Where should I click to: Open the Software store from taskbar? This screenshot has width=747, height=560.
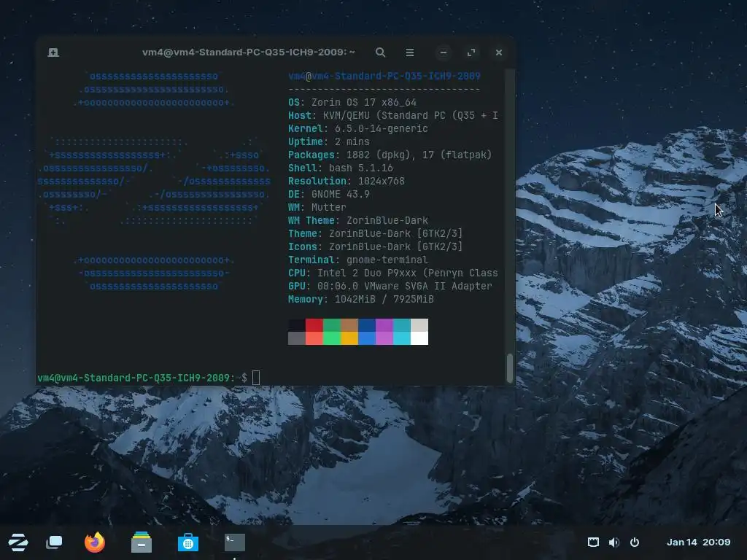pyautogui.click(x=187, y=542)
